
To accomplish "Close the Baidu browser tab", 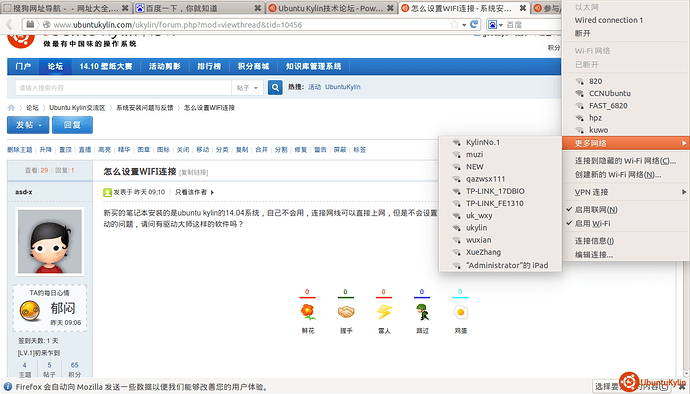I will click(x=257, y=8).
